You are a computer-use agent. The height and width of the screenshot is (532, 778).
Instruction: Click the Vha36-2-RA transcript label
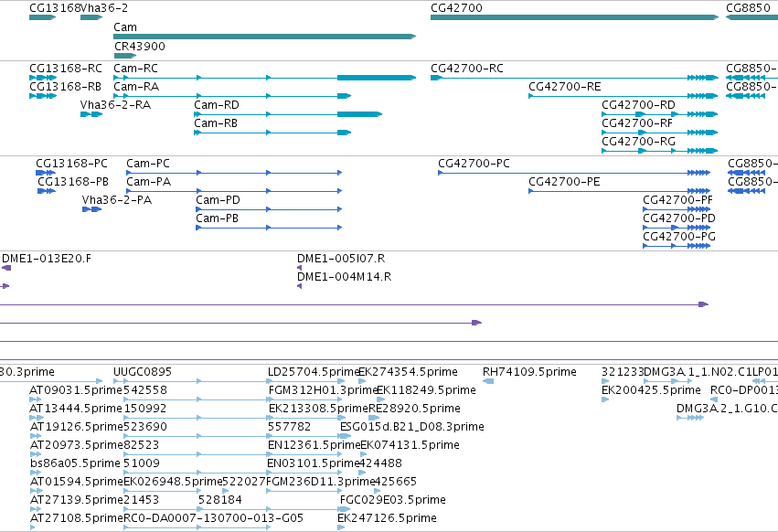click(x=115, y=105)
